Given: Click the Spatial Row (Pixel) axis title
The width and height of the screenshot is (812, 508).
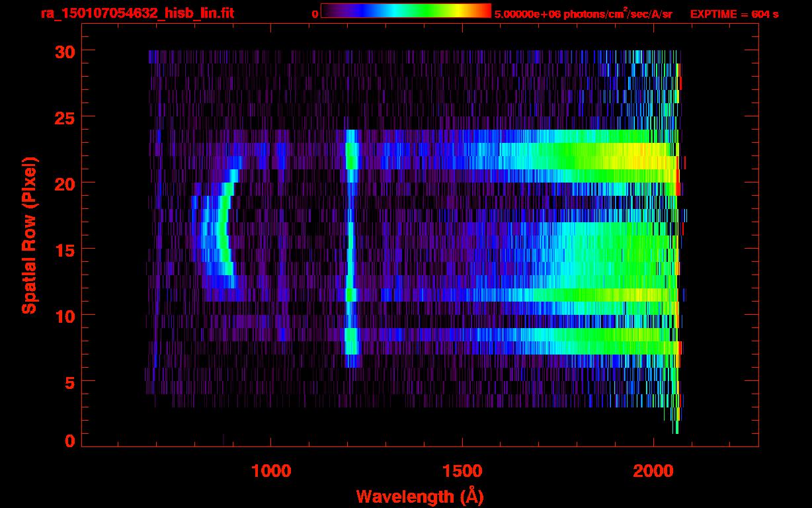Looking at the screenshot, I should point(30,235).
